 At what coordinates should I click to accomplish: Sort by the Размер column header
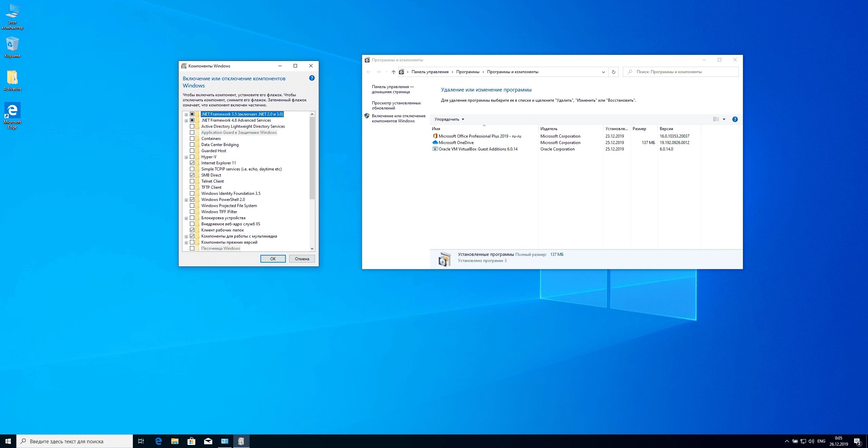pos(644,129)
